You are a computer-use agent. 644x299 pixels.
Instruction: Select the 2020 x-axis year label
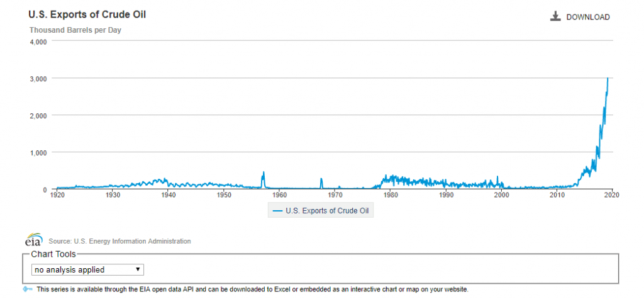click(612, 195)
